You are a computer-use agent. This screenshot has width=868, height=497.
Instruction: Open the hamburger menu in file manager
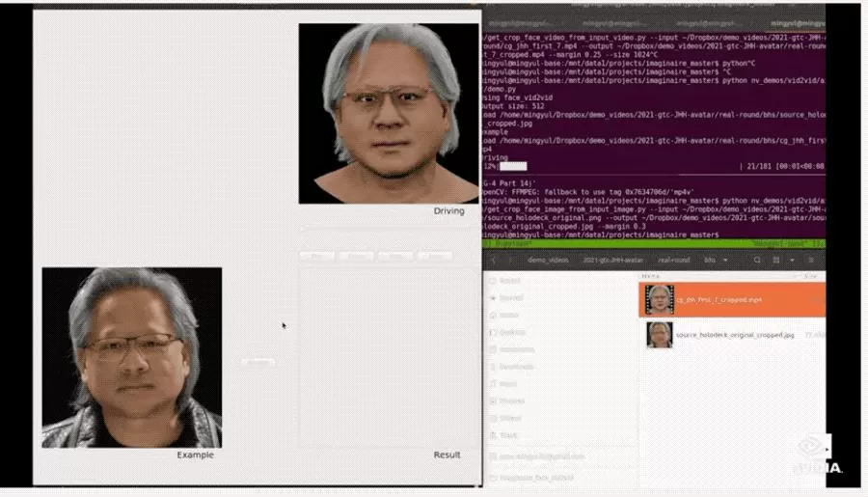pos(811,260)
